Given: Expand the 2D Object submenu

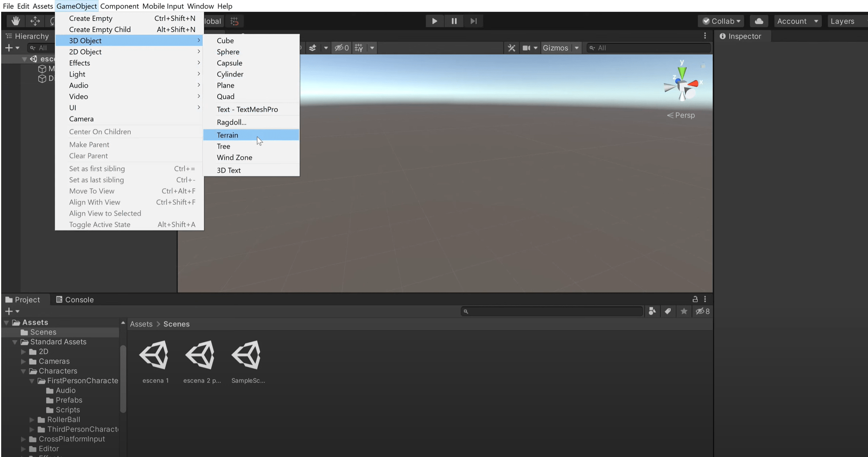Looking at the screenshot, I should click(x=129, y=52).
